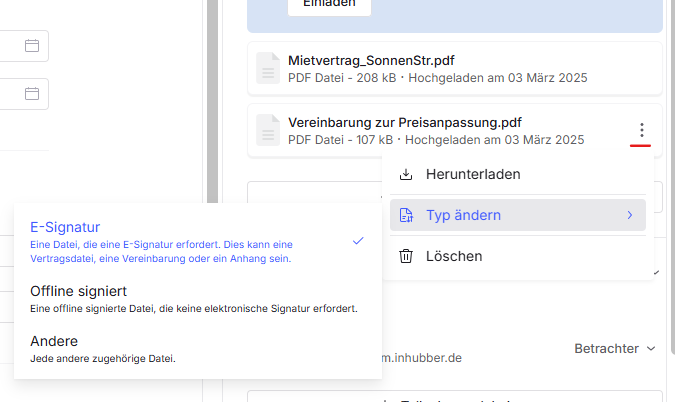Open the Betrachter role dropdown
675x402 pixels.
[615, 349]
